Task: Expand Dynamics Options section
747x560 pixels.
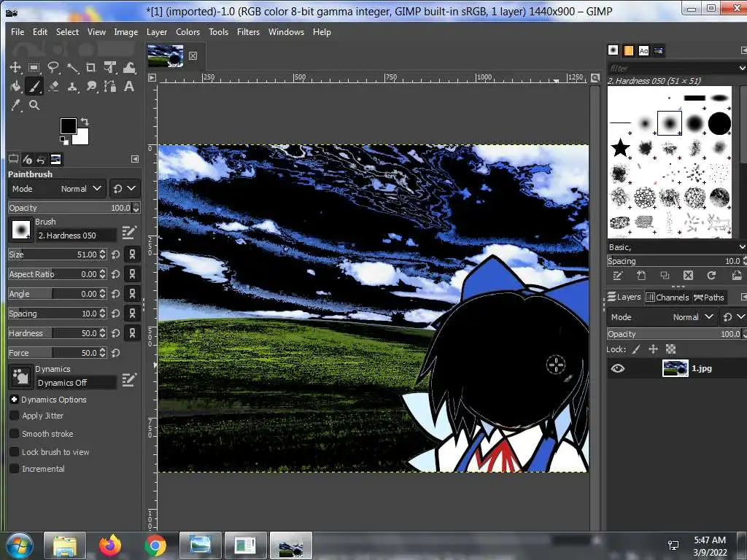Action: (x=15, y=400)
